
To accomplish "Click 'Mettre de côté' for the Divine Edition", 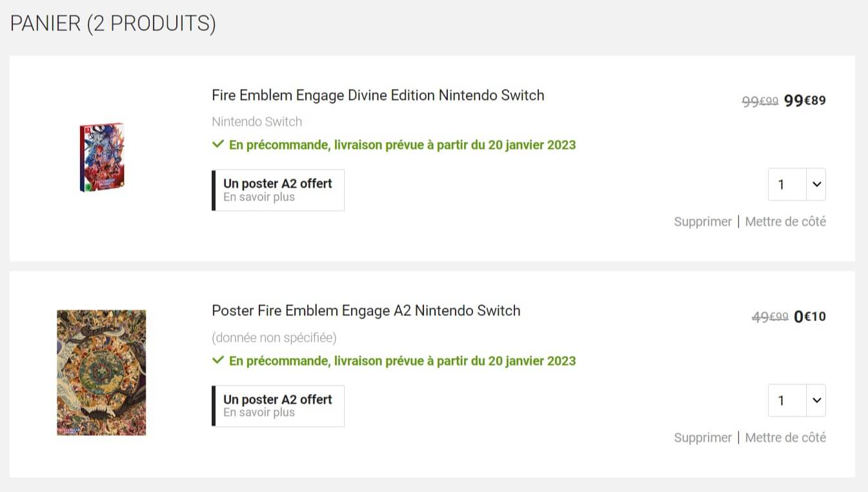I will [785, 222].
